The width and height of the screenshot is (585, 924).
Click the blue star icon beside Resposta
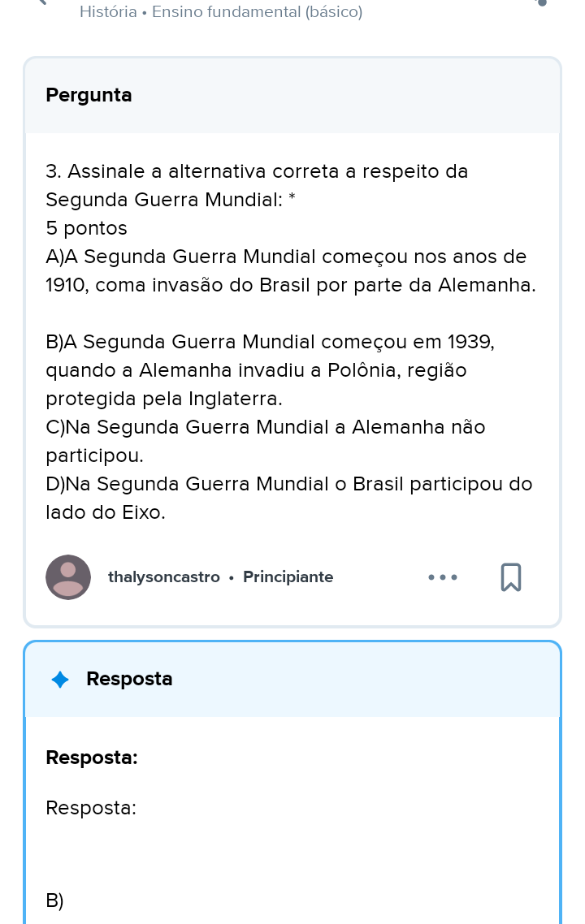tap(60, 680)
